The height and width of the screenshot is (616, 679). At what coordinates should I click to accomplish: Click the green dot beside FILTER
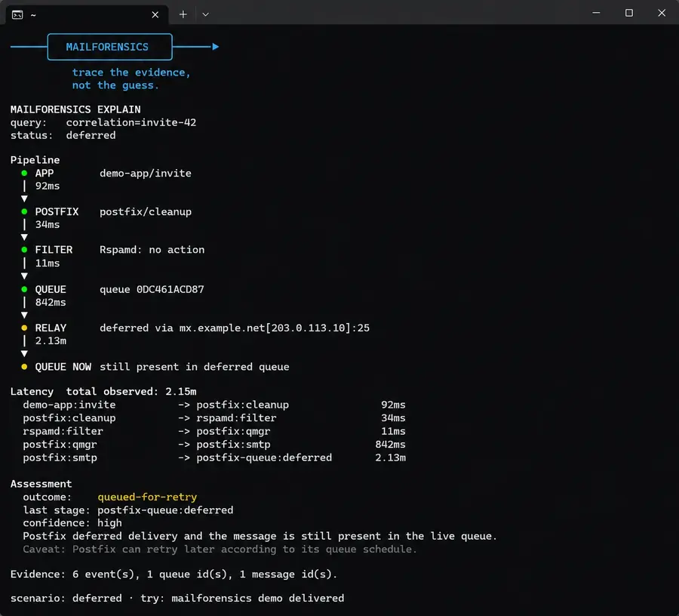24,250
